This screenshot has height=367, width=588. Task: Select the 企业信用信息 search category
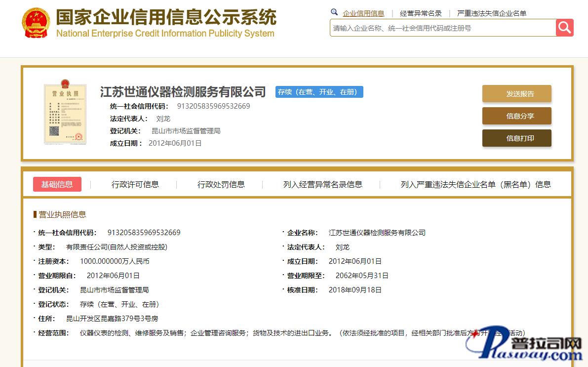click(363, 13)
